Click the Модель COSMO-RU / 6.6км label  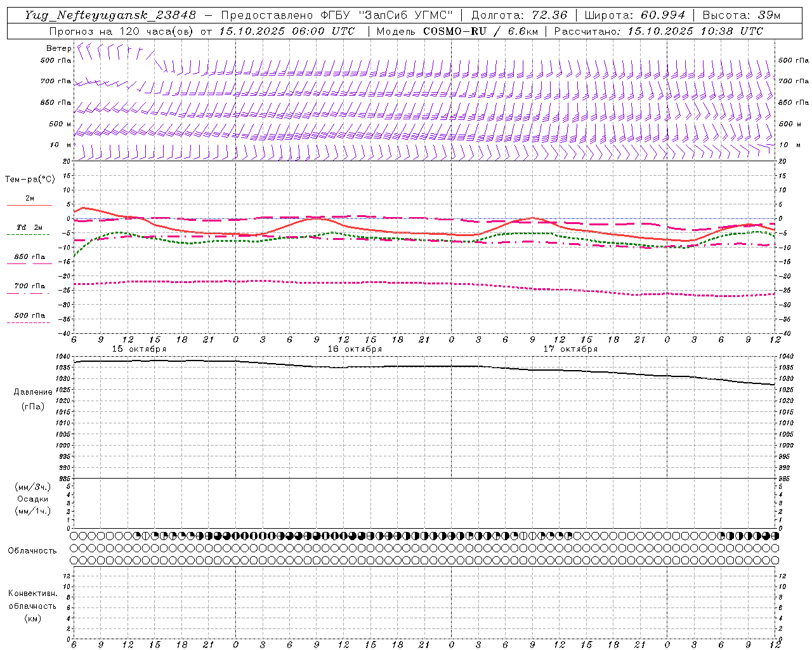click(x=457, y=31)
